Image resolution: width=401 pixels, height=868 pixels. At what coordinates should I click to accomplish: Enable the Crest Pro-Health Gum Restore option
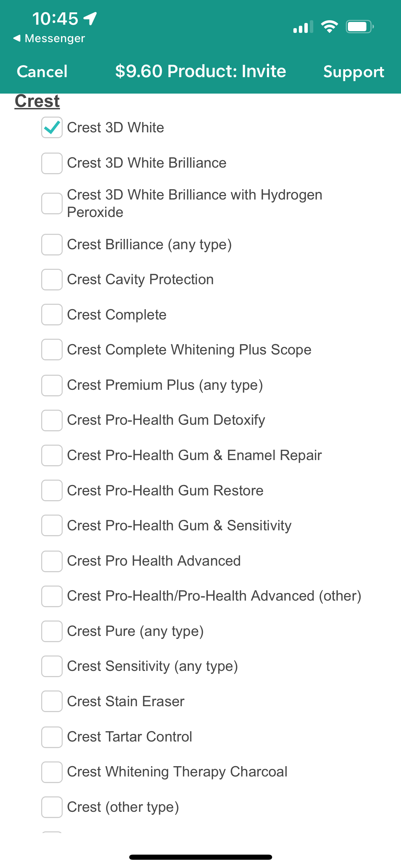point(52,490)
